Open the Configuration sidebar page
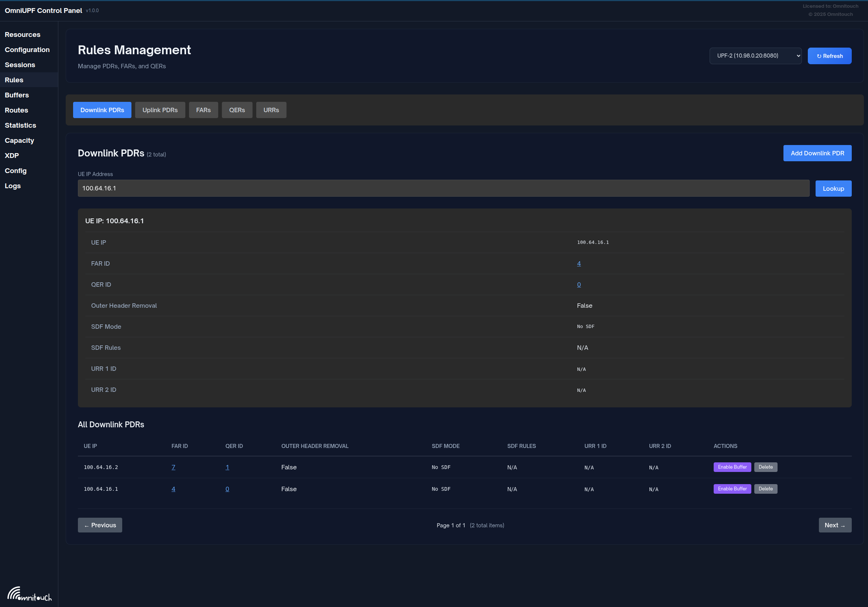 (x=27, y=49)
